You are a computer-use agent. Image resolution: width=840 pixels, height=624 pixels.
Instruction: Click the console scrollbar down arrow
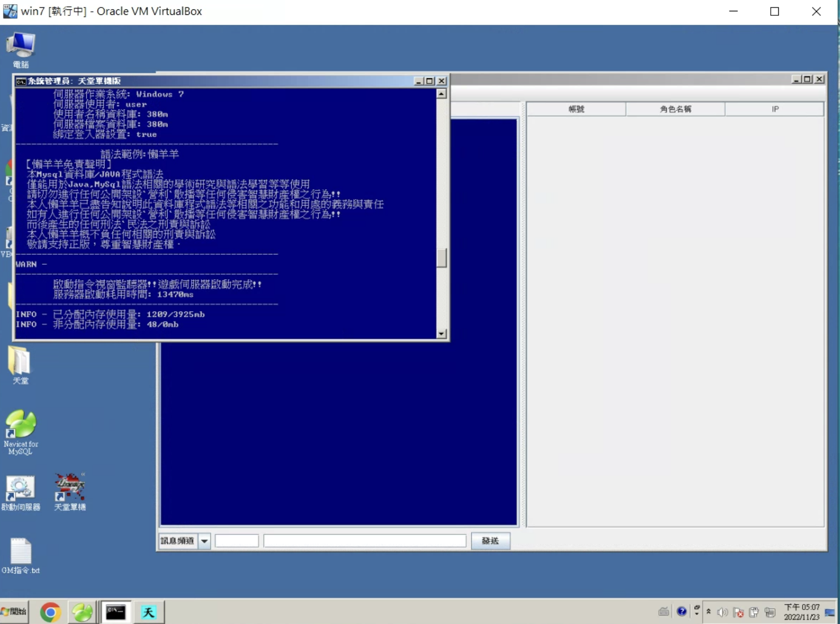(x=442, y=334)
